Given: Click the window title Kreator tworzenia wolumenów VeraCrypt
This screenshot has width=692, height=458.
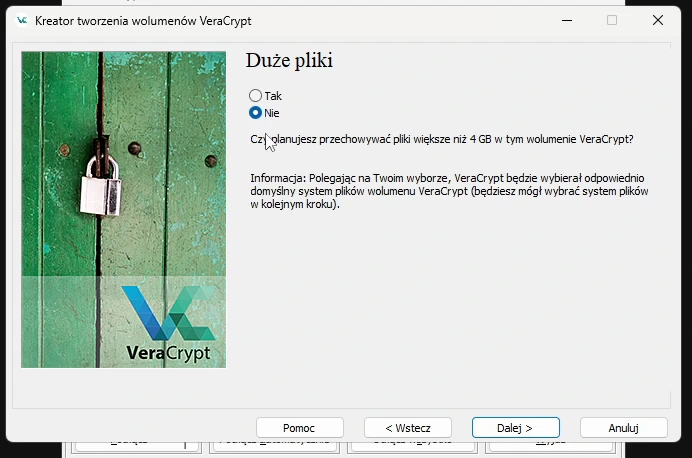Looking at the screenshot, I should pyautogui.click(x=143, y=21).
